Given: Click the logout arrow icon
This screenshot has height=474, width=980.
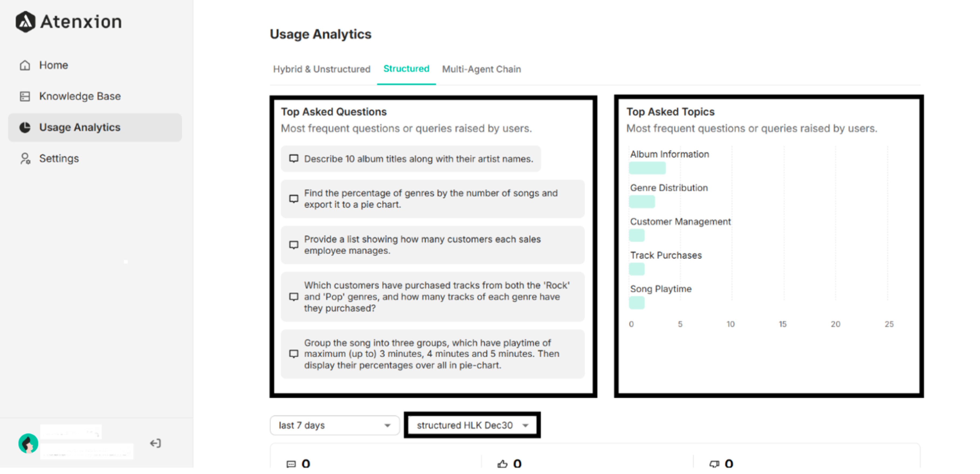Looking at the screenshot, I should 156,443.
